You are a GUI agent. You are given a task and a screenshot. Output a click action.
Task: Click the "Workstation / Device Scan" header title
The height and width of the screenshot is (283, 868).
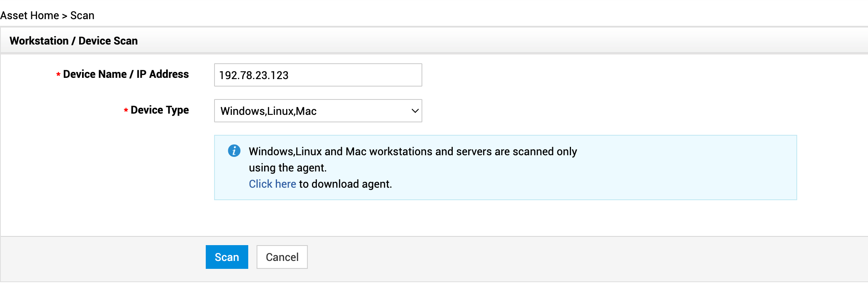pyautogui.click(x=74, y=41)
